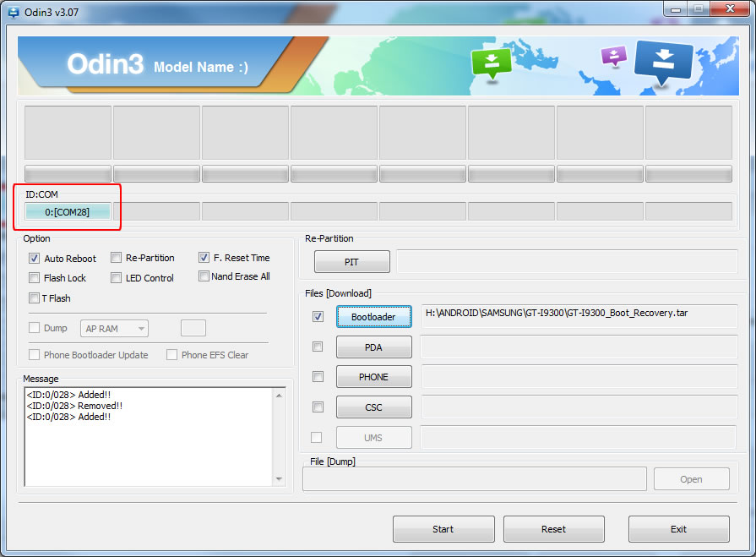756x557 pixels.
Task: Click the PDA file path field
Action: [x=579, y=347]
